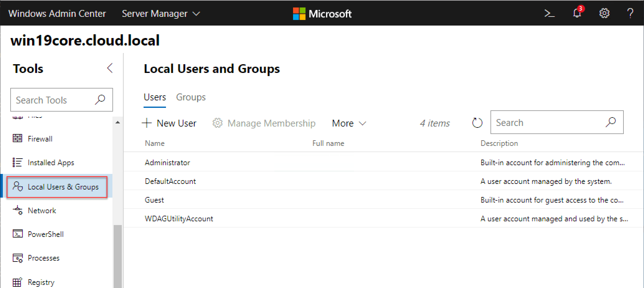Open the notifications bell icon
Screen dimensions: 644x288
click(577, 13)
